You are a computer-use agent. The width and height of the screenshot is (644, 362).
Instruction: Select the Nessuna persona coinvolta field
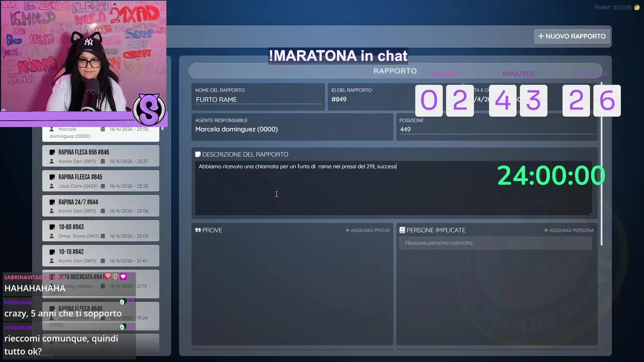[x=496, y=243]
